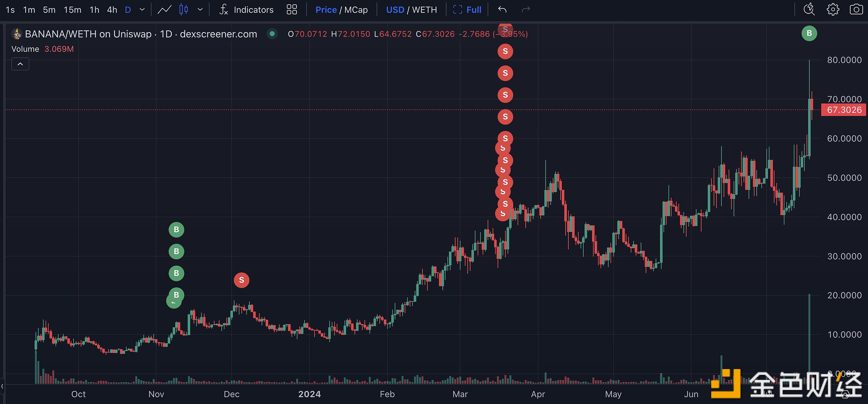Click the topmost Nov buy marker B
This screenshot has height=404, width=868.
176,230
